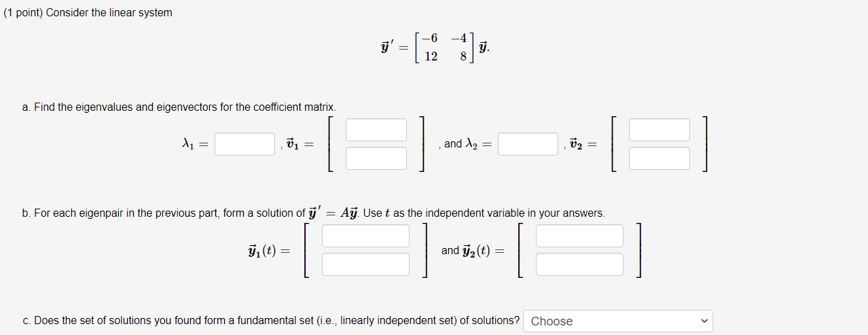The image size is (868, 335).
Task: Click the part b eigenpair instruction text
Action: click(x=313, y=213)
